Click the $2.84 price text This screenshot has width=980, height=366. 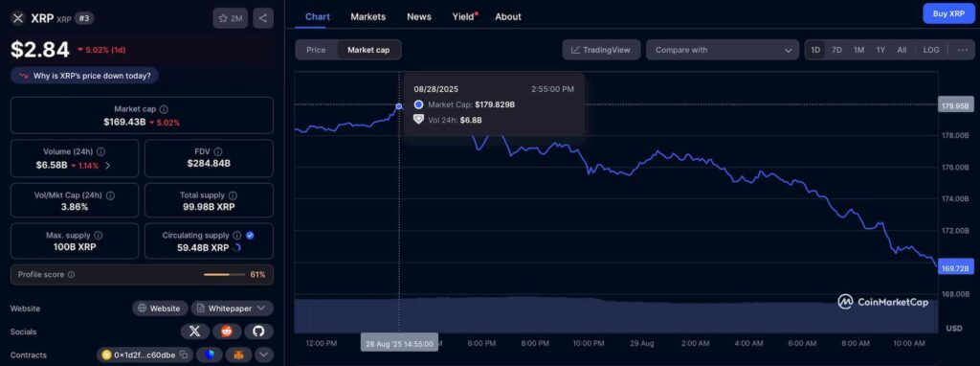pyautogui.click(x=40, y=49)
